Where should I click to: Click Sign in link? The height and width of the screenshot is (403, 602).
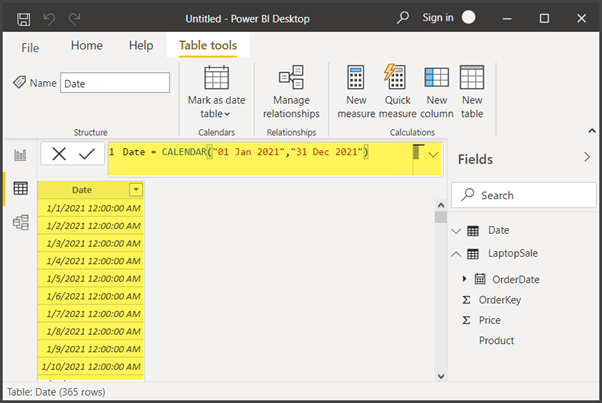pyautogui.click(x=438, y=18)
